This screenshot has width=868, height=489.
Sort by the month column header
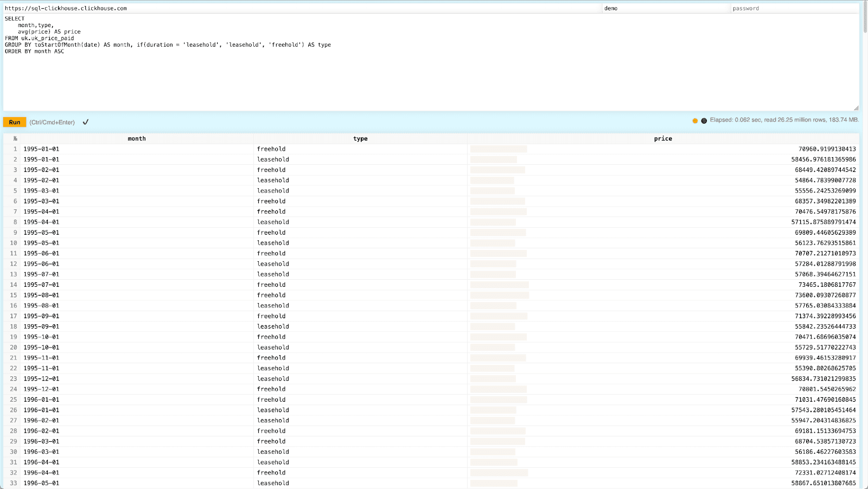click(137, 139)
